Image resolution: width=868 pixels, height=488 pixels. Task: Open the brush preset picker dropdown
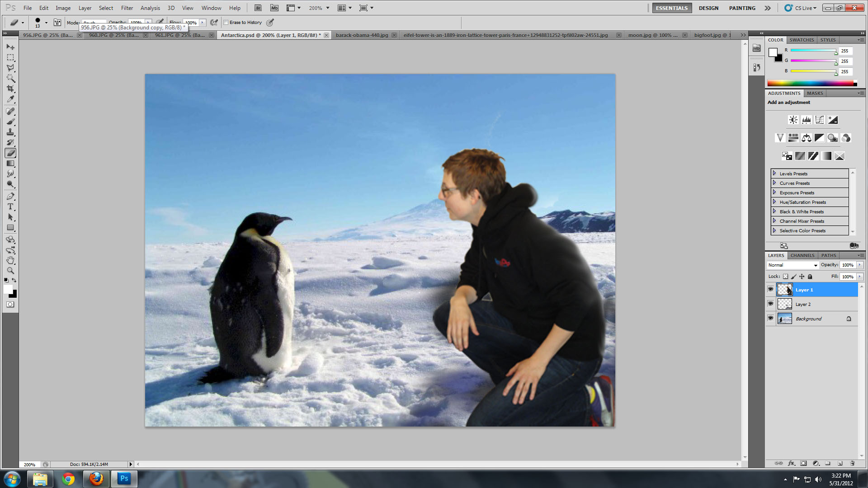click(46, 22)
